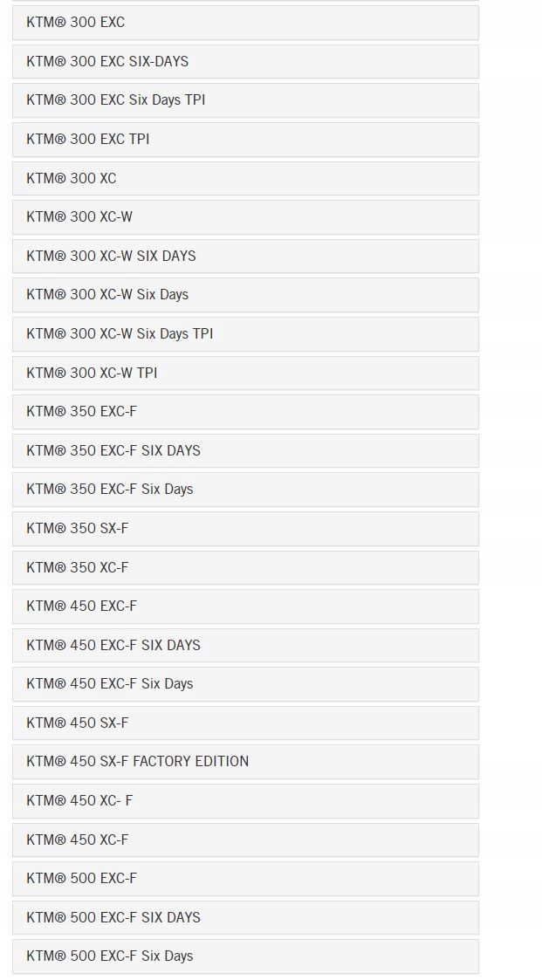This screenshot has width=542, height=980.
Task: Choose KTM 300 XC-W Six Days TPI
Action: pos(245,333)
